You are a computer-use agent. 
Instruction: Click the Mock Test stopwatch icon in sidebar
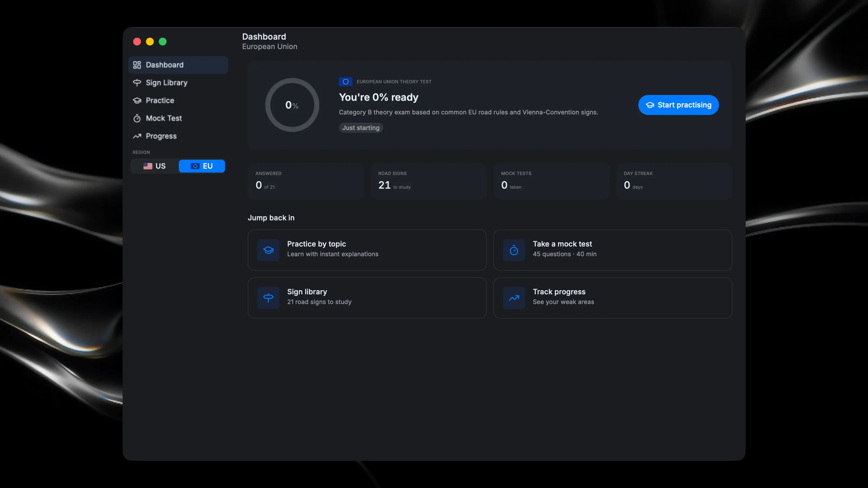click(x=137, y=118)
